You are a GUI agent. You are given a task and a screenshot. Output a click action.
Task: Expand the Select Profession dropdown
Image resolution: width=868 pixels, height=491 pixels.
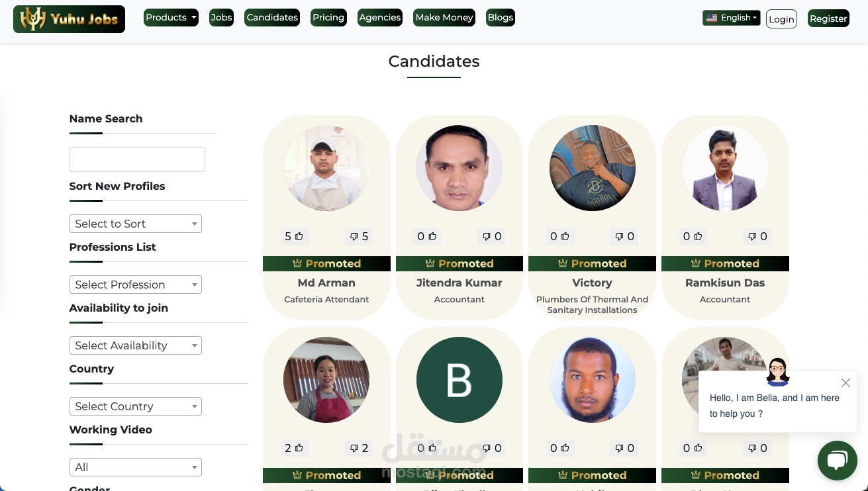pyautogui.click(x=135, y=285)
